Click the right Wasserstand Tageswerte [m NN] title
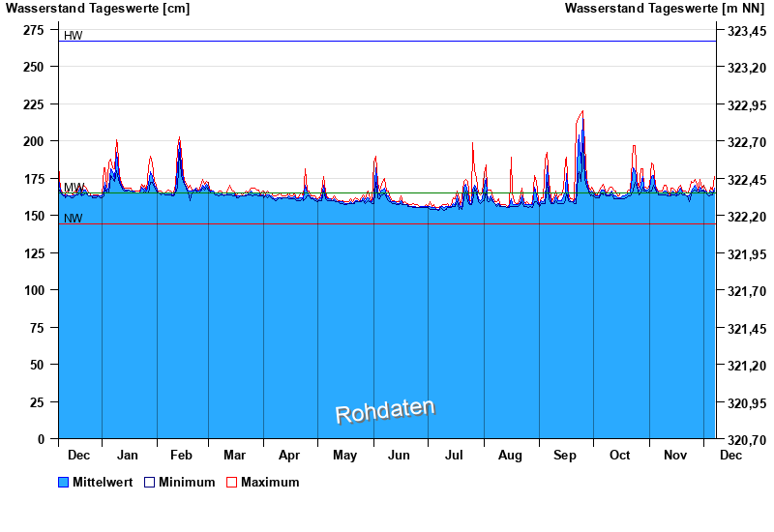774x532 pixels. tap(665, 9)
